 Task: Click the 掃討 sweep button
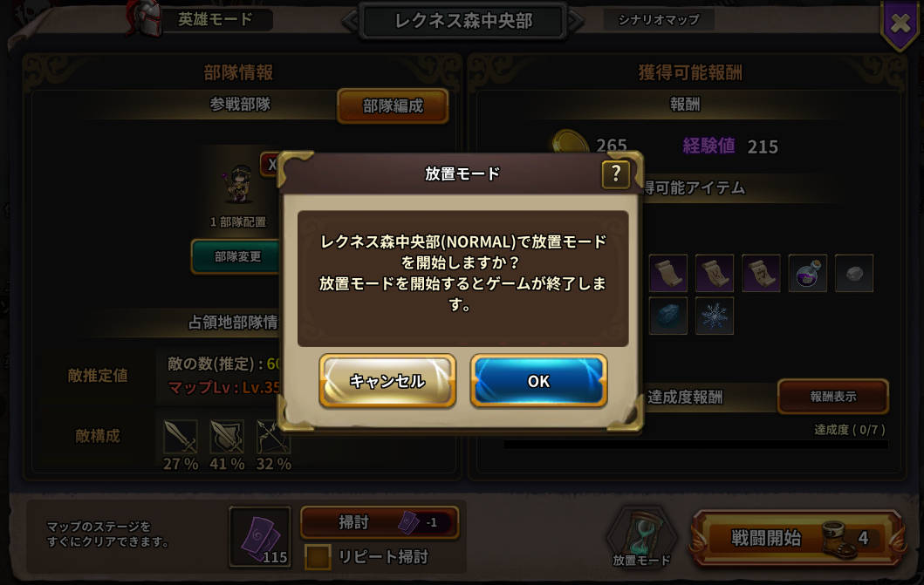(x=380, y=522)
